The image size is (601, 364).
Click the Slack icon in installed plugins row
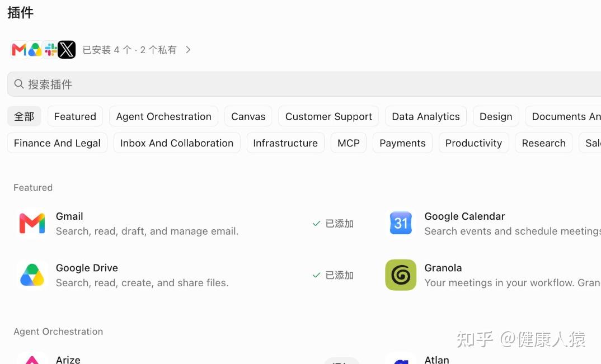[x=50, y=50]
